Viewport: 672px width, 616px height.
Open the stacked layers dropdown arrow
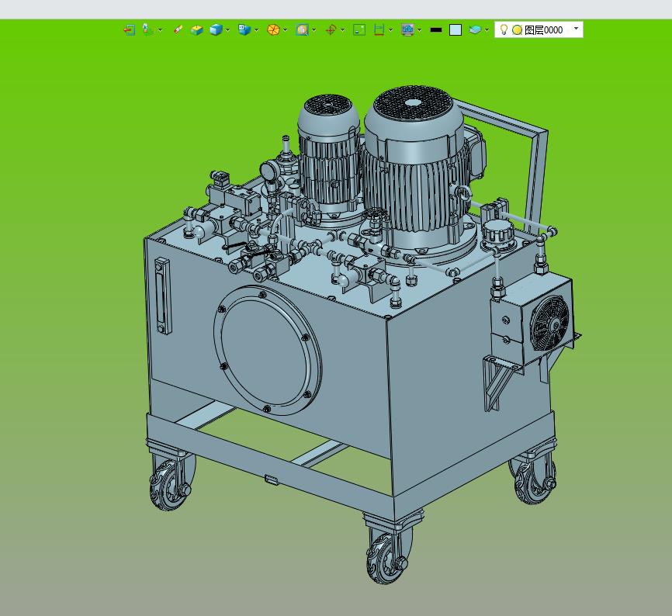pyautogui.click(x=487, y=30)
